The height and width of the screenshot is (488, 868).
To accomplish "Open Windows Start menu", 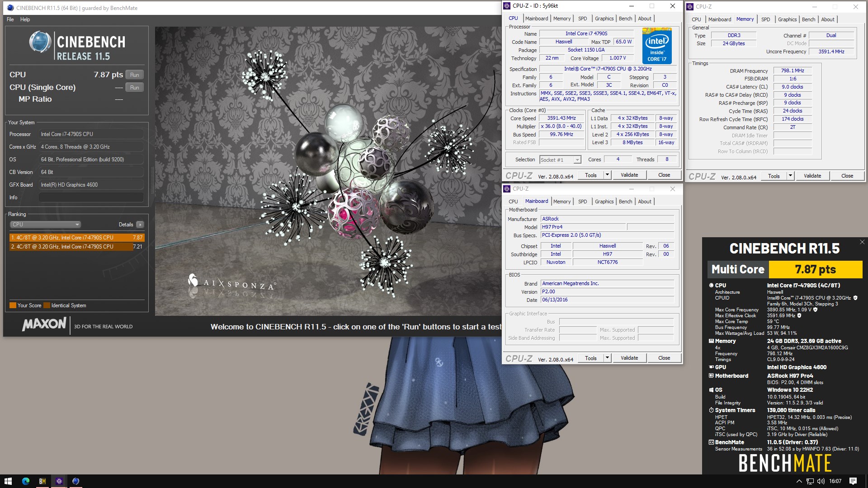I will pyautogui.click(x=8, y=481).
